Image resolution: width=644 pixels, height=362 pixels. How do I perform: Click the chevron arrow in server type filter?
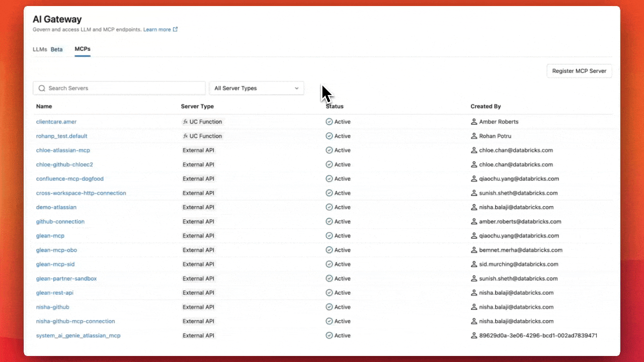point(297,88)
